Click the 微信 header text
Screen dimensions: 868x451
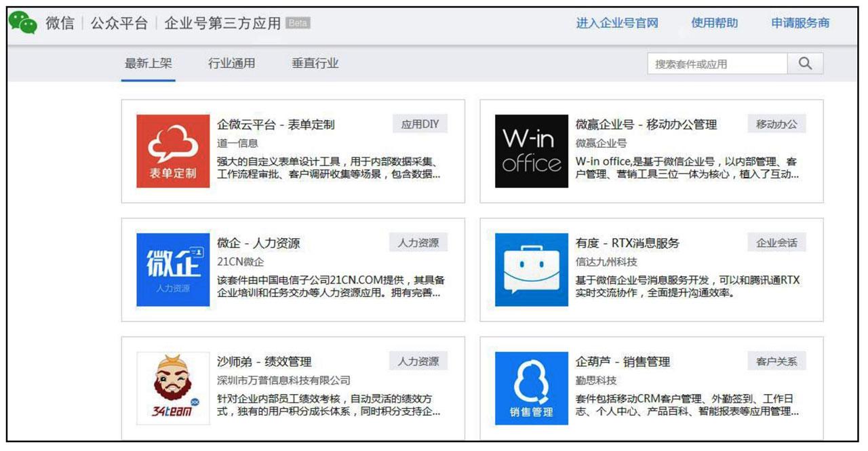pyautogui.click(x=60, y=23)
